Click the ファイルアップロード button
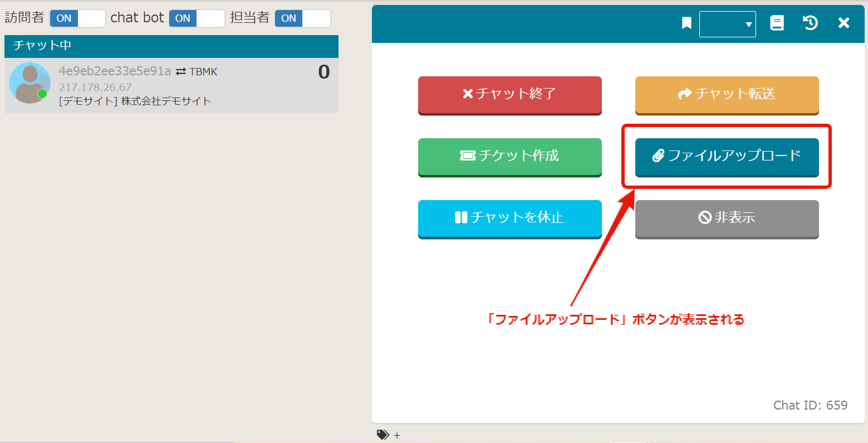Screen dimensions: 868x443 click(x=727, y=156)
